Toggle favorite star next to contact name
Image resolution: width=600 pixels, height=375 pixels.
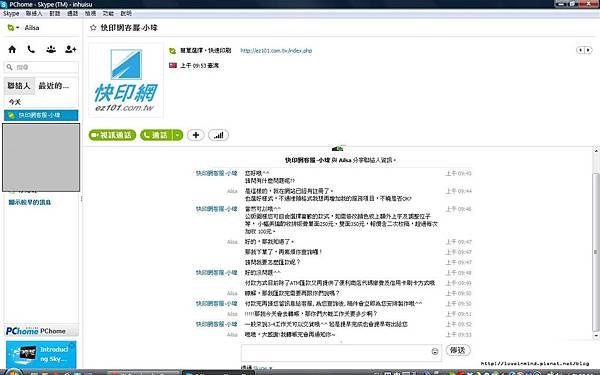pyautogui.click(x=93, y=28)
